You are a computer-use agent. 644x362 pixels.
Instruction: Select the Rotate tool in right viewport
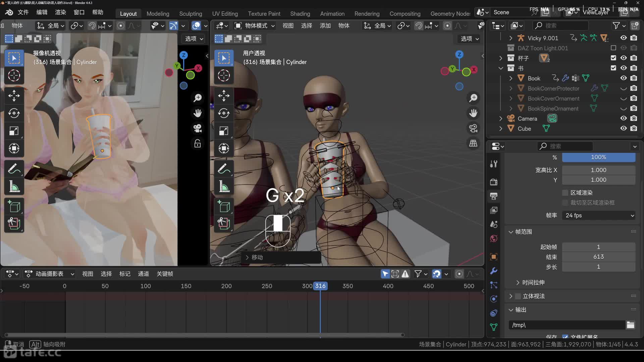point(224,113)
